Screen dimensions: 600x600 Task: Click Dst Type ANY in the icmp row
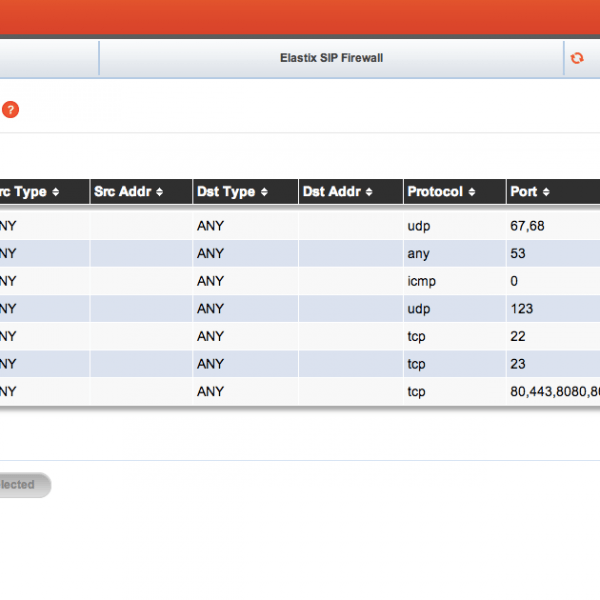tap(211, 281)
